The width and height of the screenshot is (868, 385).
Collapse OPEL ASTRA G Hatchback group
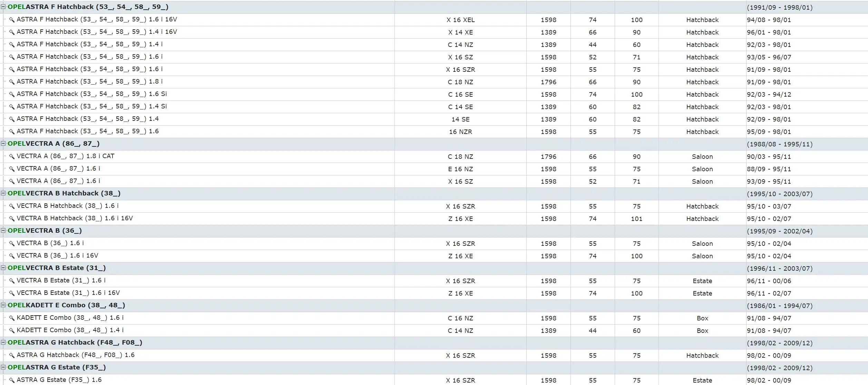pos(3,342)
